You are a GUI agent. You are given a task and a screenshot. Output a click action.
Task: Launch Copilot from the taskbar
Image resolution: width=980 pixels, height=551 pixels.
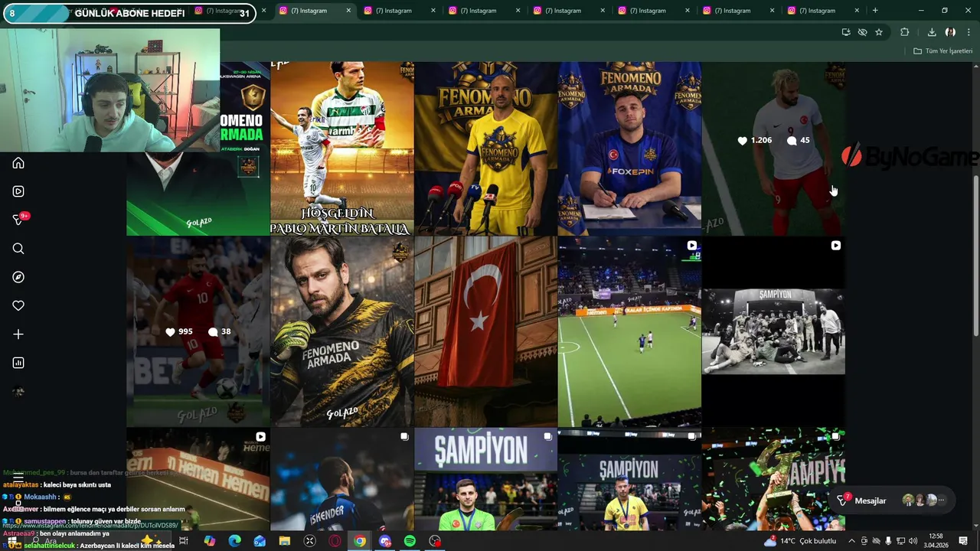click(209, 541)
